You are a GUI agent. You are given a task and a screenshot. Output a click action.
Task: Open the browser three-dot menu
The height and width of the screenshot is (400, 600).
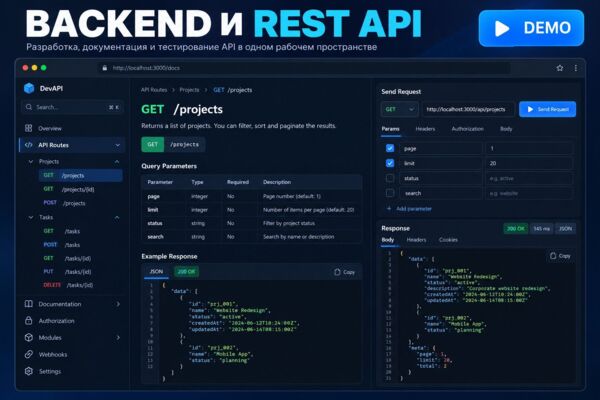576,68
